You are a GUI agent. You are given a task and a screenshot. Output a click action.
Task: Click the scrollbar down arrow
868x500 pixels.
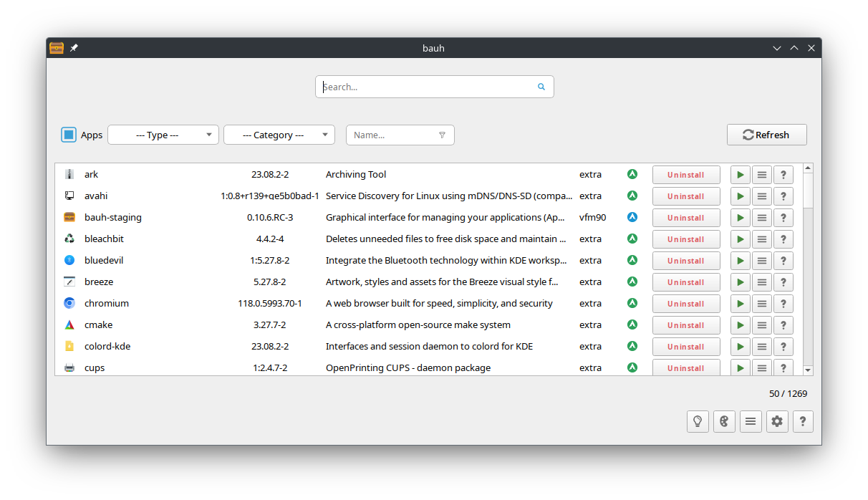pyautogui.click(x=808, y=370)
